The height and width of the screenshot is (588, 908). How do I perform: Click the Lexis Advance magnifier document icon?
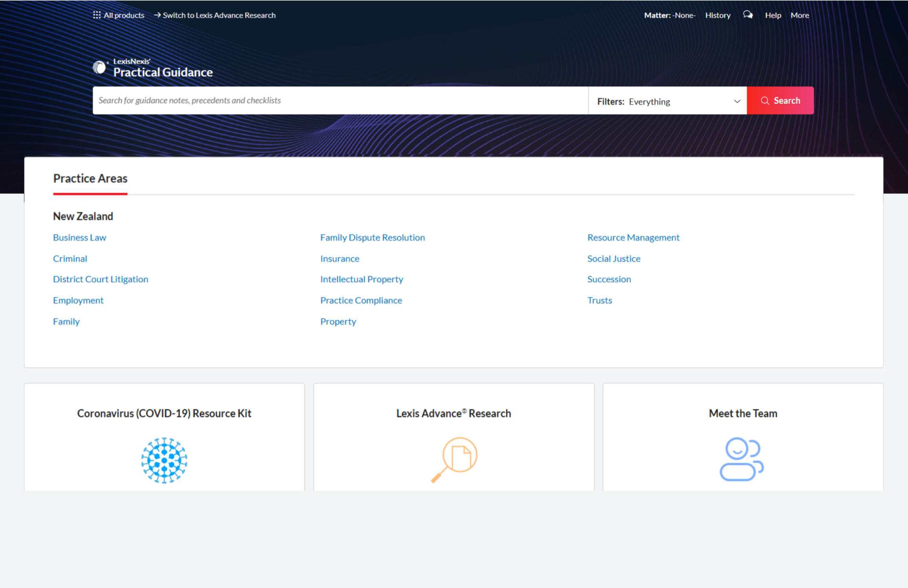click(454, 460)
